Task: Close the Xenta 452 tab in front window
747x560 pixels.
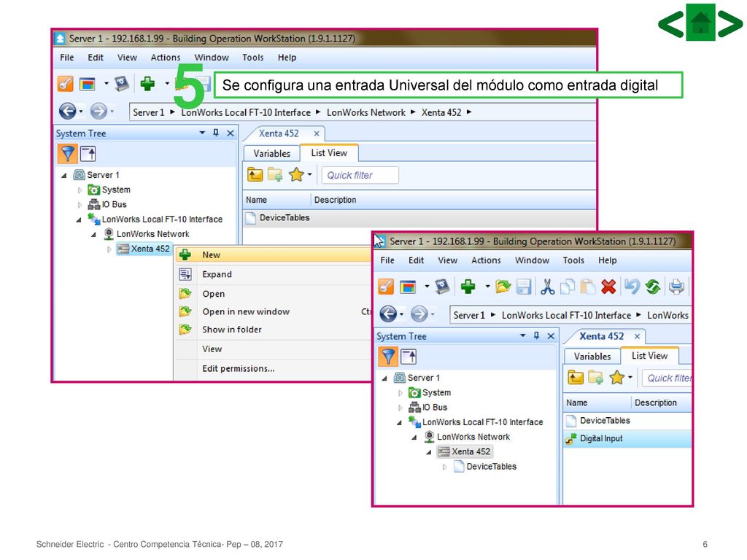Action: (x=637, y=336)
